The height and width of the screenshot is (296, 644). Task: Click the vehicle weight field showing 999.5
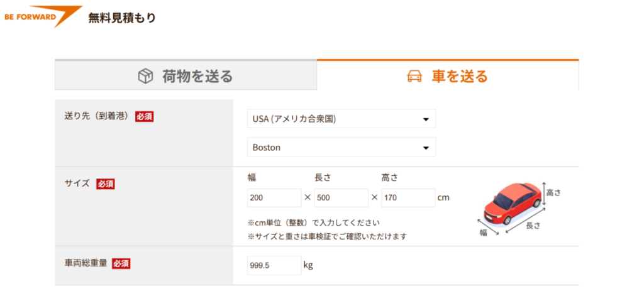tap(274, 265)
